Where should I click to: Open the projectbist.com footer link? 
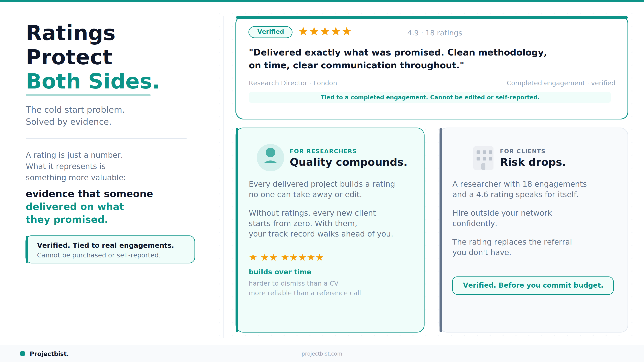pos(322,354)
